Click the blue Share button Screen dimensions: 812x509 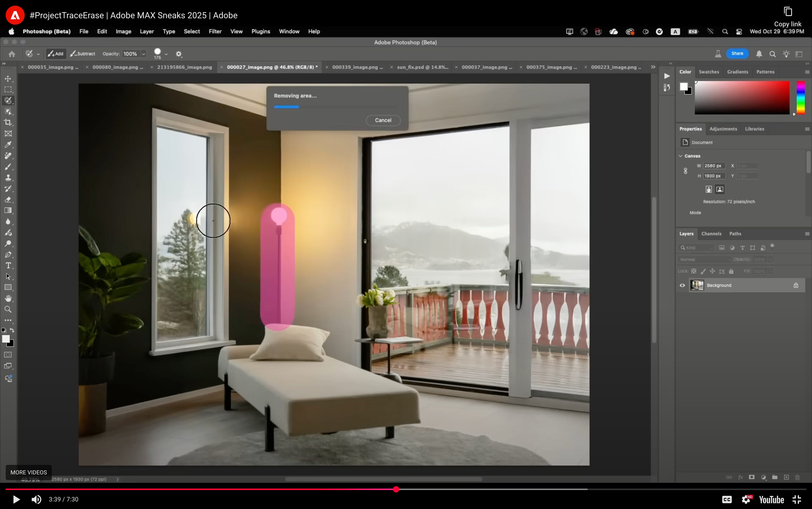click(x=737, y=54)
